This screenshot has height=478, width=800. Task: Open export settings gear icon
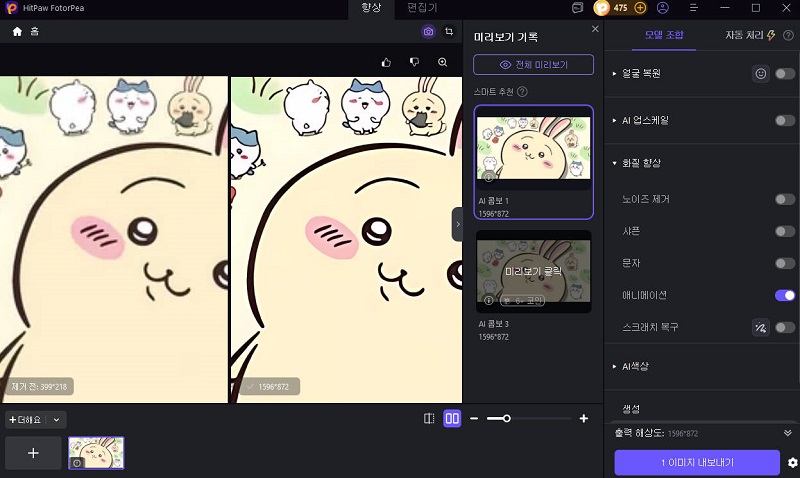pos(792,463)
